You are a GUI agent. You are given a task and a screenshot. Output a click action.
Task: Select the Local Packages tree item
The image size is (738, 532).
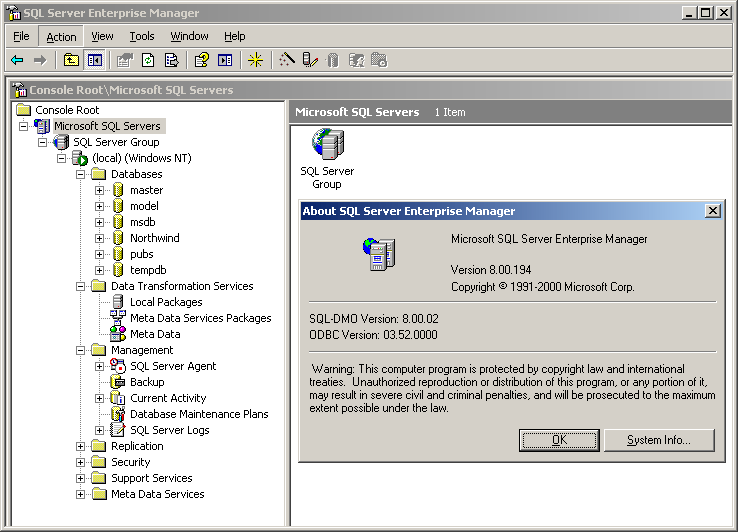166,302
